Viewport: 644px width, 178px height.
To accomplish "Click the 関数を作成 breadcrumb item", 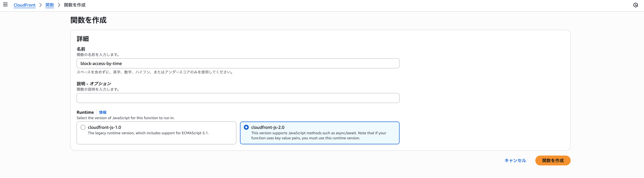I will point(75,5).
